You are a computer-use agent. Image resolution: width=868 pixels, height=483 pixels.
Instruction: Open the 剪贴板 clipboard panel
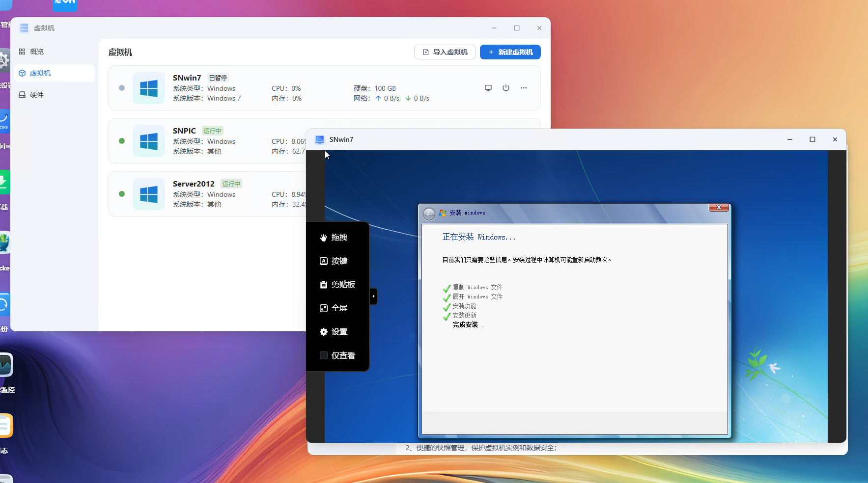coord(337,285)
